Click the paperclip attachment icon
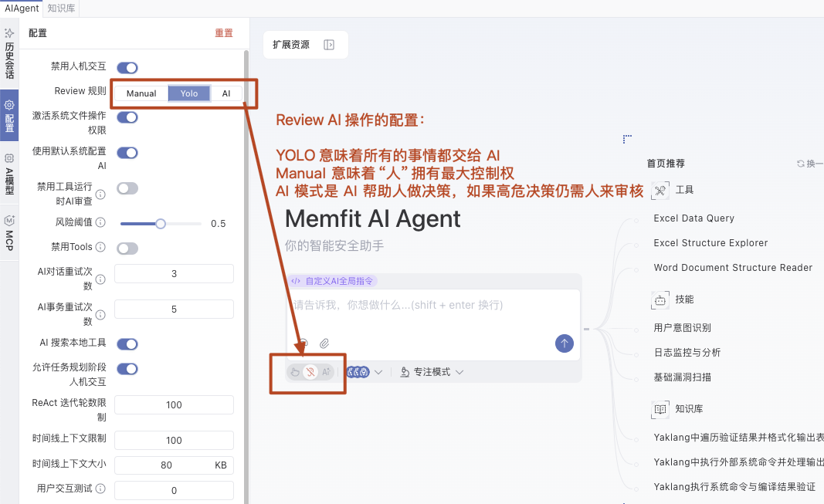This screenshot has width=824, height=504. (324, 343)
